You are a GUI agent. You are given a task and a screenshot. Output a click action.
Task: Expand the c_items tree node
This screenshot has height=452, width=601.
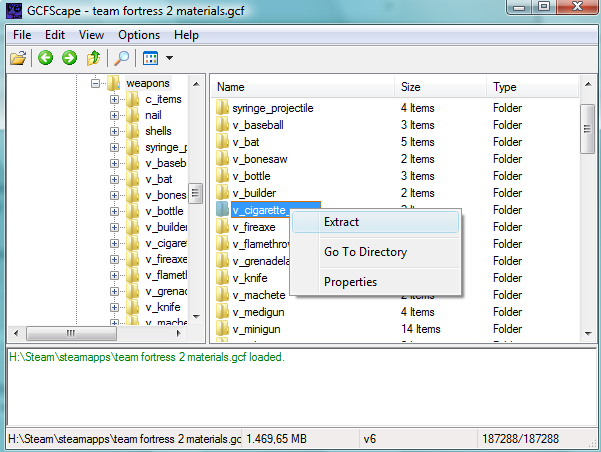click(114, 99)
